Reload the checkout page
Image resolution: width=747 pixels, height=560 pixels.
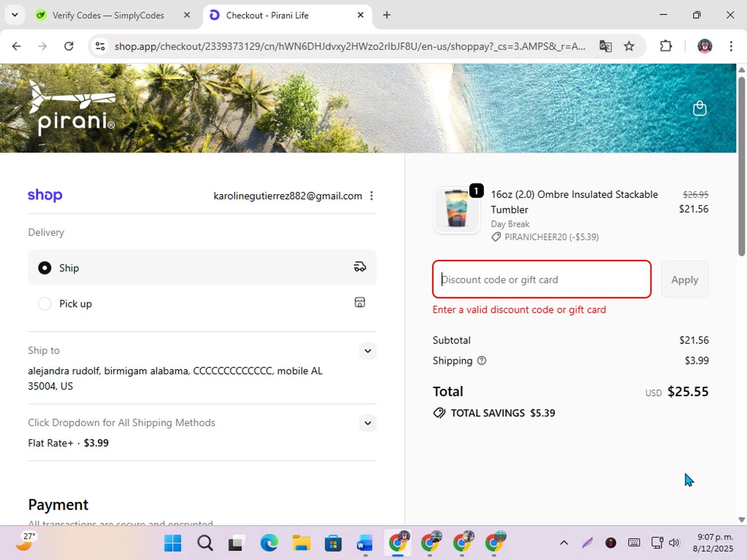pyautogui.click(x=69, y=46)
